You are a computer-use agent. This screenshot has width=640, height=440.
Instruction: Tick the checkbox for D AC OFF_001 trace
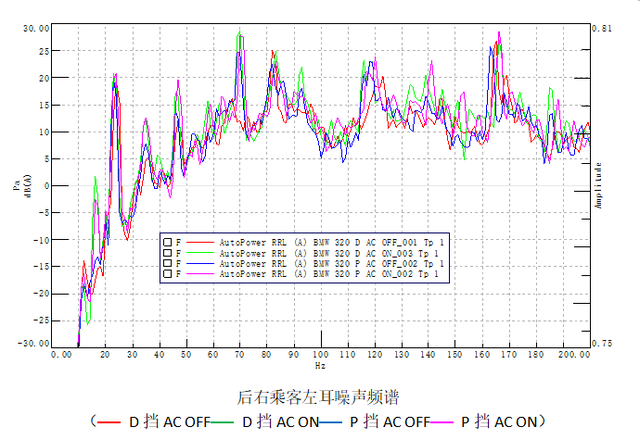click(166, 242)
